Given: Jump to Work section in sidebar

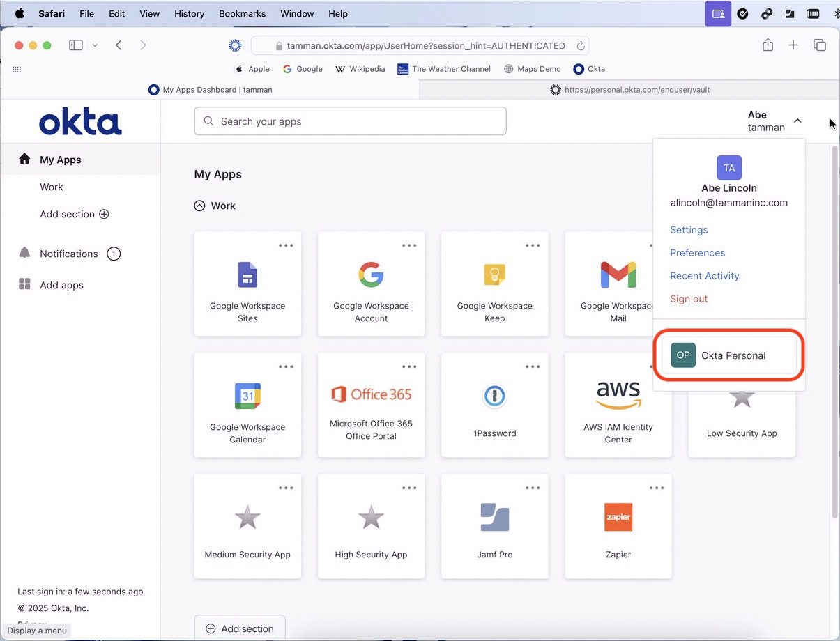Looking at the screenshot, I should (52, 187).
